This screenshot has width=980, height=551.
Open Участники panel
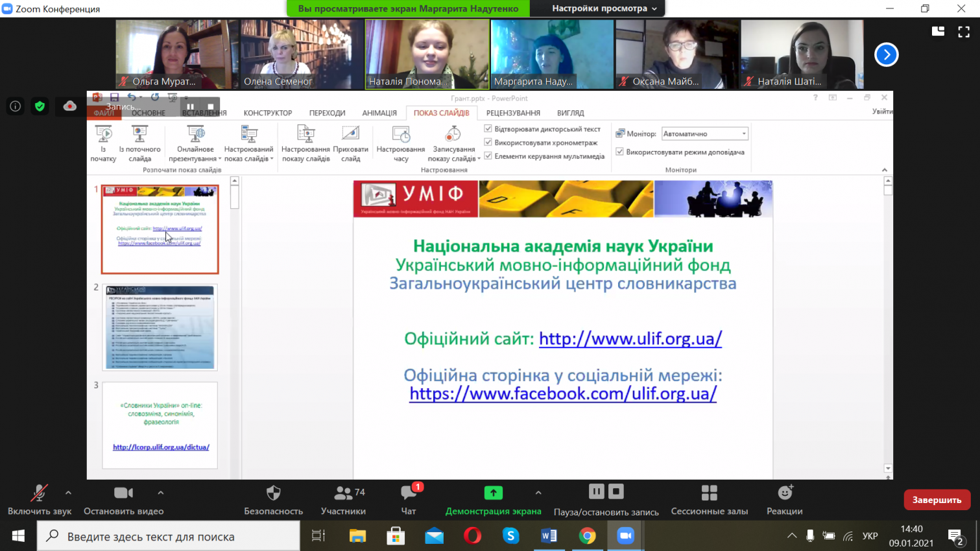(x=343, y=500)
